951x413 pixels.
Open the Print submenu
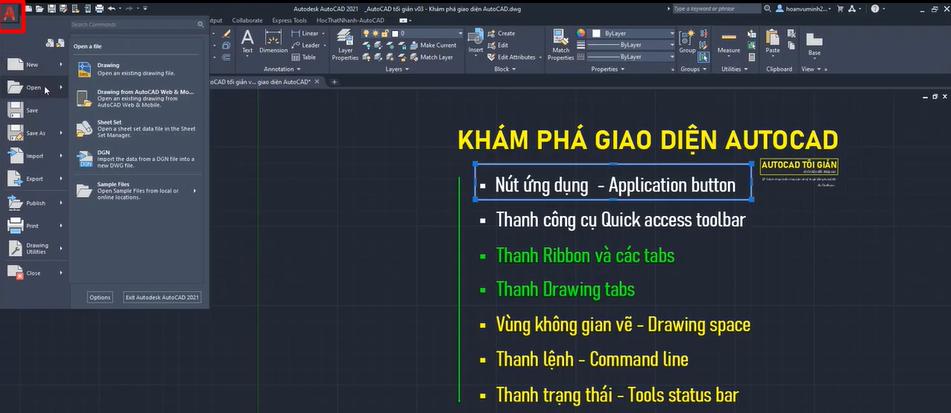(x=35, y=226)
